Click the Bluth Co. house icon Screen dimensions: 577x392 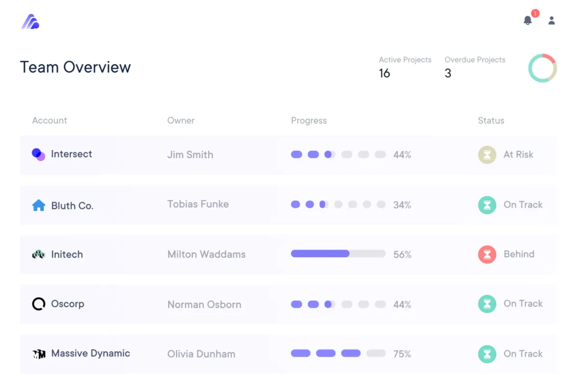38,206
